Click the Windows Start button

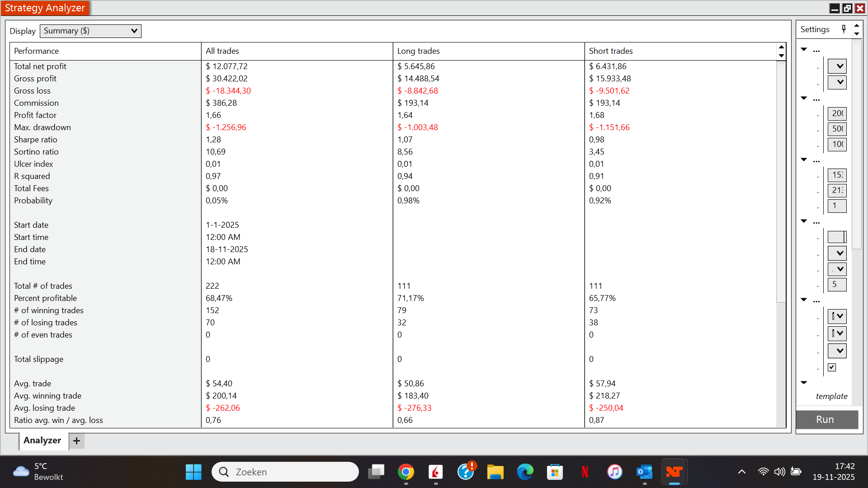tap(193, 472)
